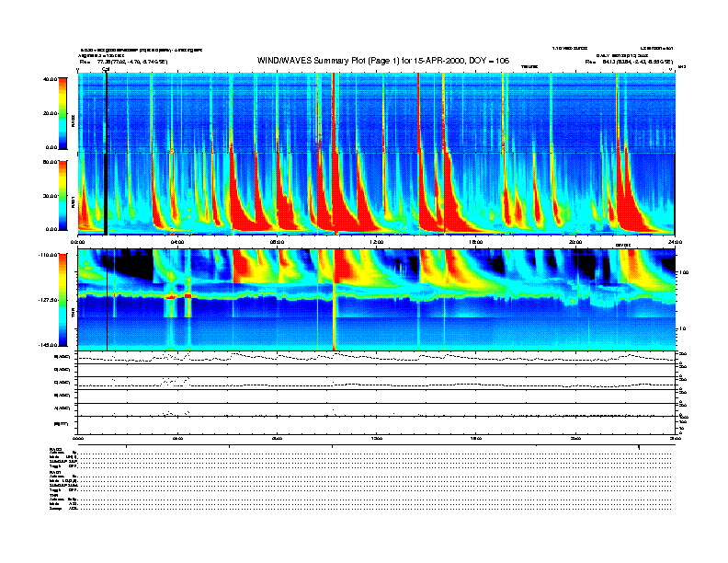728x563 pixels.
Task: Select the 30.00 color scale label
Action: click(x=50, y=196)
